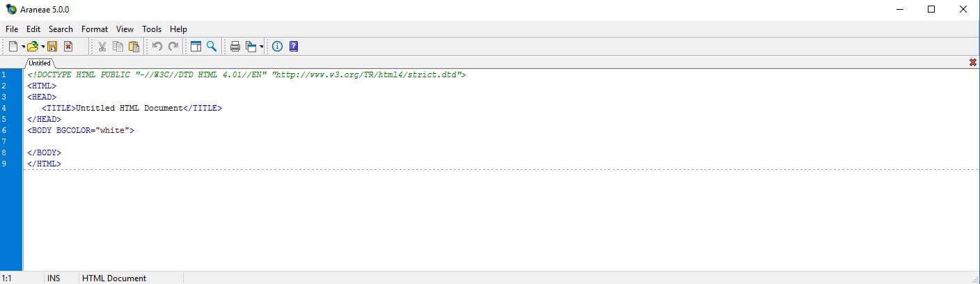The height and width of the screenshot is (284, 980).
Task: Click the DOCTYPE declaration line
Action: pyautogui.click(x=247, y=74)
